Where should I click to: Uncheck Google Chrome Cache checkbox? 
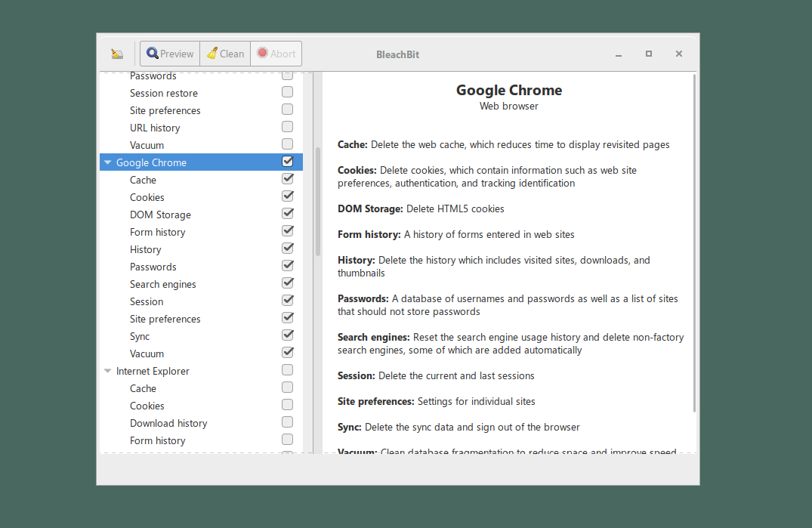(288, 179)
